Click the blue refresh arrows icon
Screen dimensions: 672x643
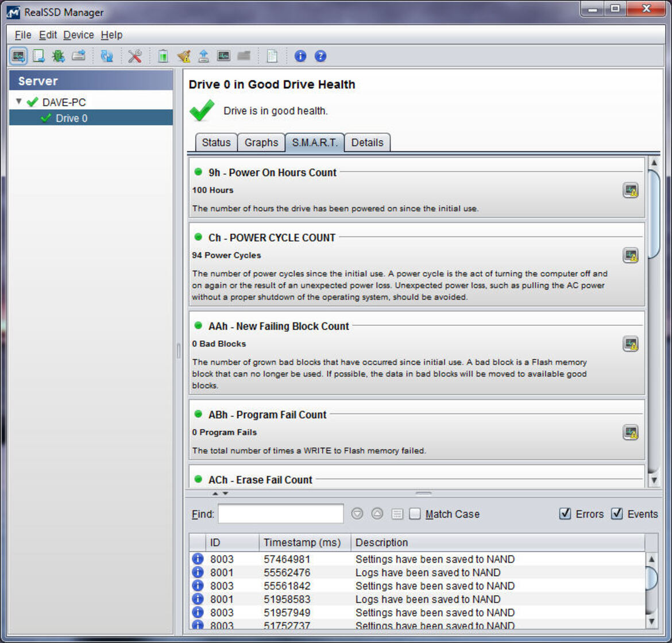107,56
